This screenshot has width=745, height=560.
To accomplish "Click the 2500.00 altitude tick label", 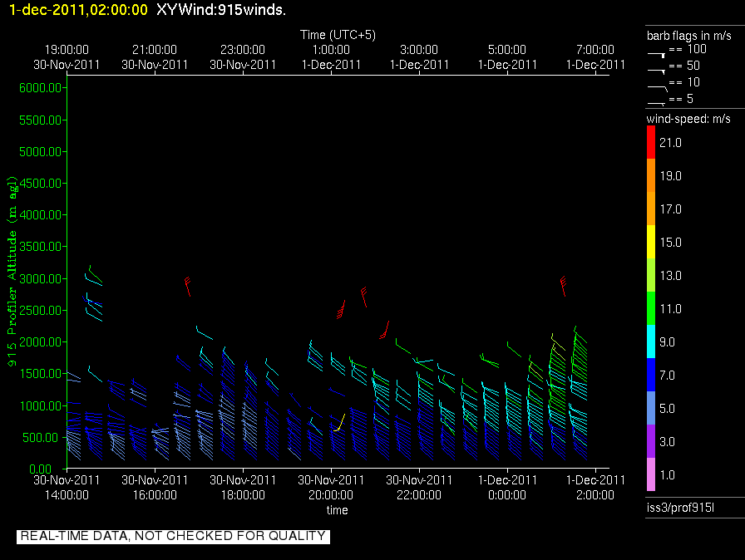I will click(x=41, y=311).
